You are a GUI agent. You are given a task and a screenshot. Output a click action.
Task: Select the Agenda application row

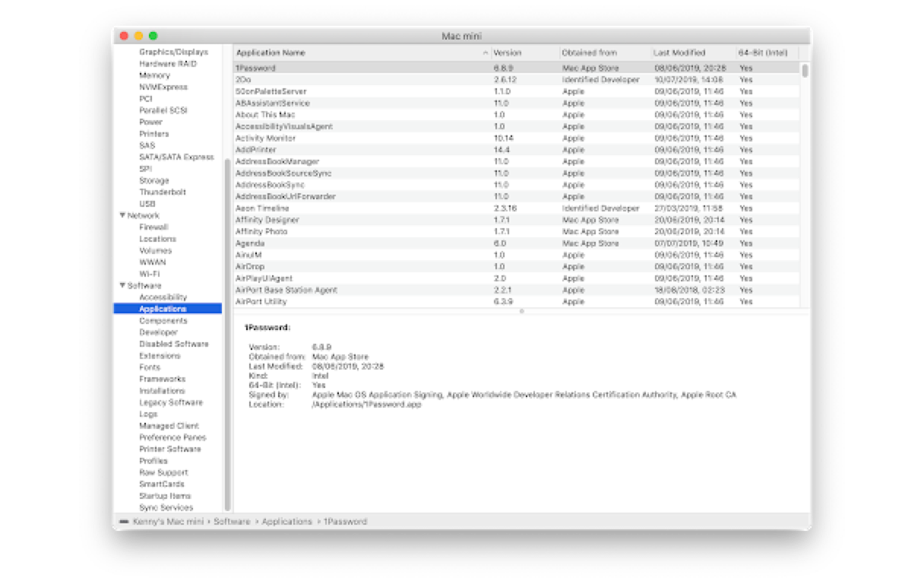pos(516,243)
